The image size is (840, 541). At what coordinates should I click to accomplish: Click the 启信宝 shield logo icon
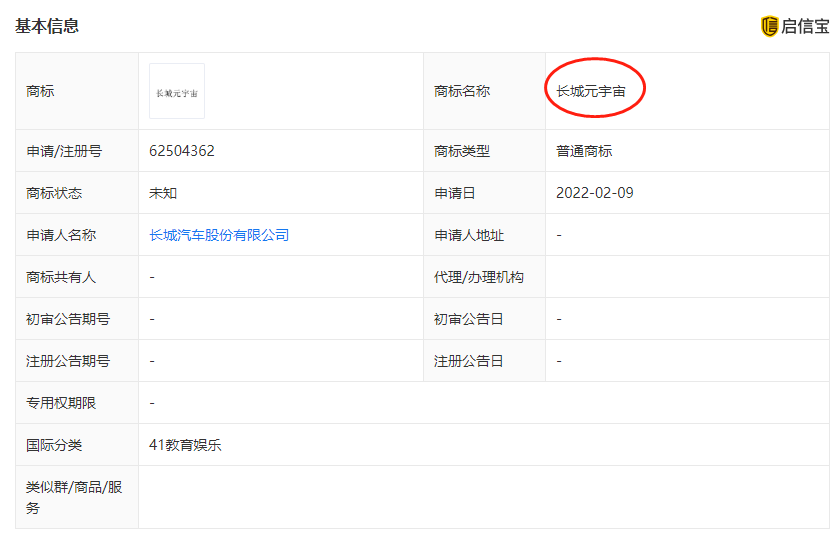[769, 26]
